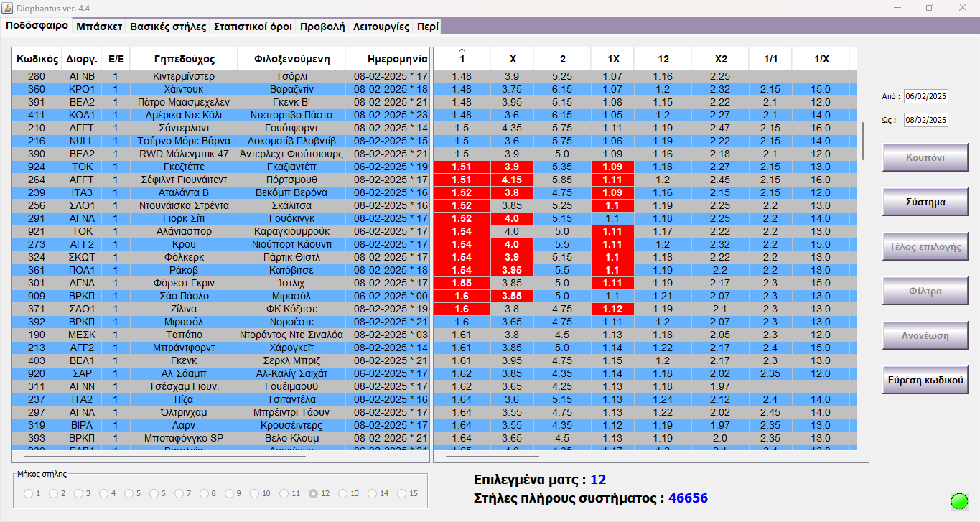Select the Τσέρνο Μόρε Βάρνα row

click(220, 141)
